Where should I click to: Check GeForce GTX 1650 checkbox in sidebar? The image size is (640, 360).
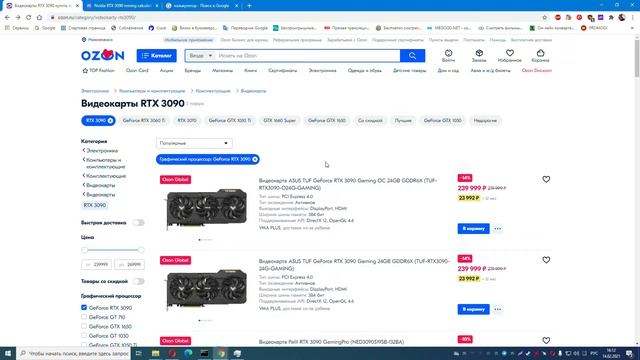point(84,326)
